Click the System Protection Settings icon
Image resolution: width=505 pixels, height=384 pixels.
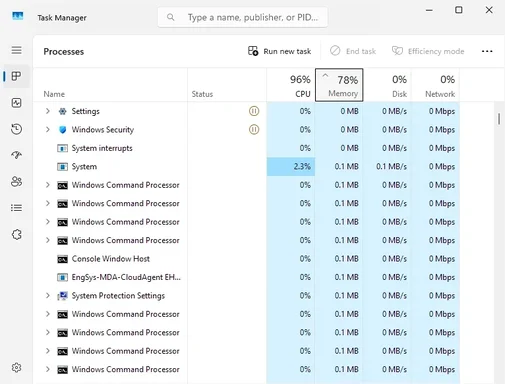click(x=62, y=296)
